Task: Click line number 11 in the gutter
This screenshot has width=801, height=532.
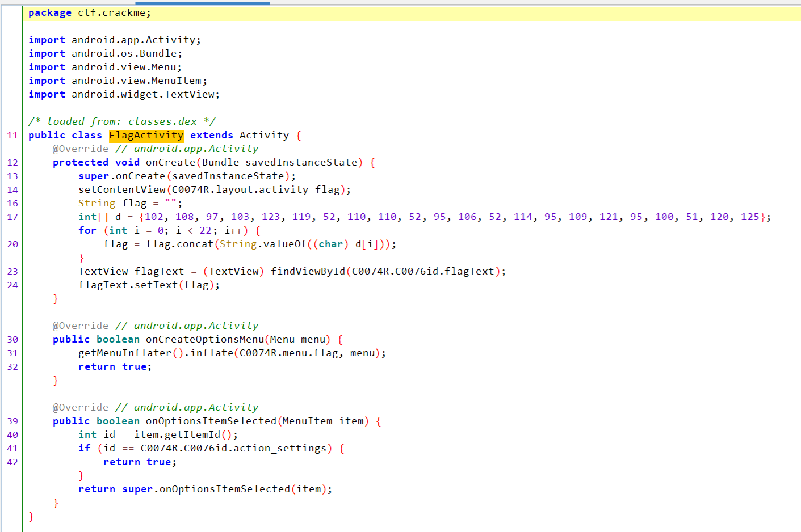Action: click(x=12, y=135)
